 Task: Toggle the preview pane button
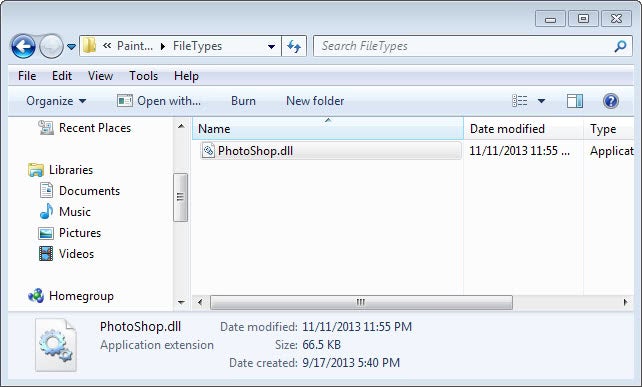tap(575, 101)
